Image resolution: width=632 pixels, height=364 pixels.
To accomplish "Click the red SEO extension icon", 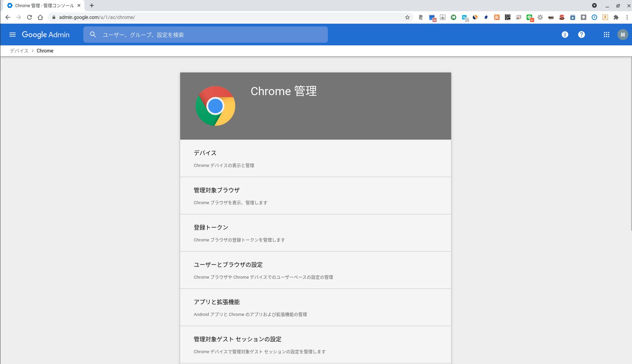I will (562, 17).
